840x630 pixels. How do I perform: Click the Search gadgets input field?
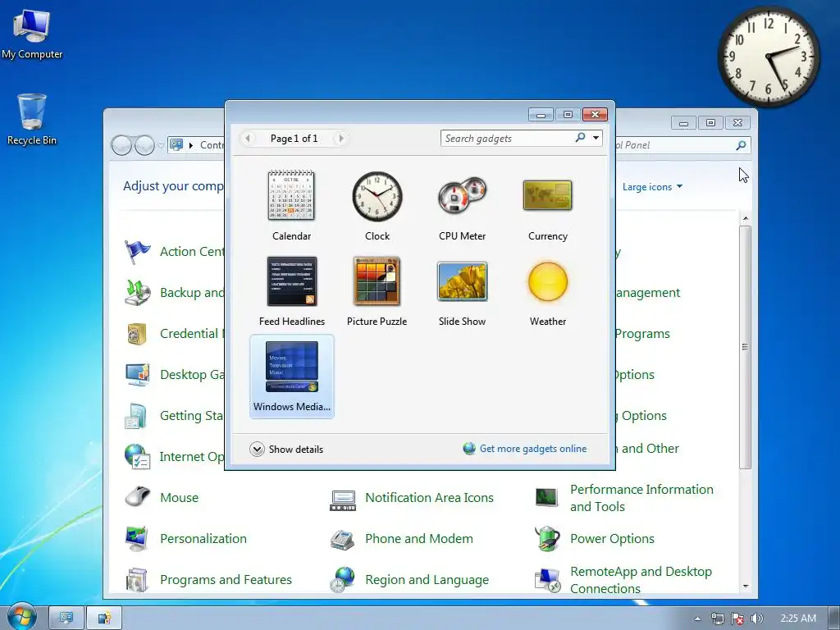(x=508, y=138)
